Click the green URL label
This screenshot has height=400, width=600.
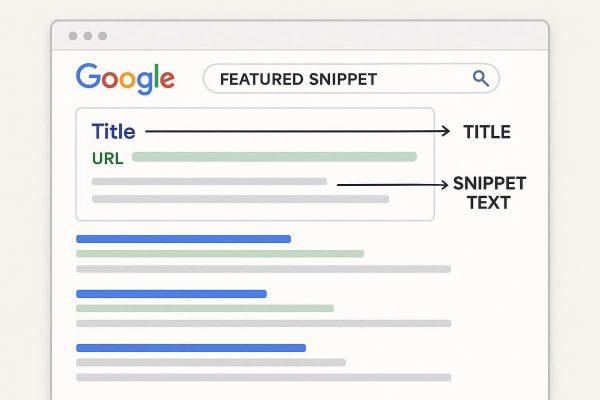[x=106, y=158]
